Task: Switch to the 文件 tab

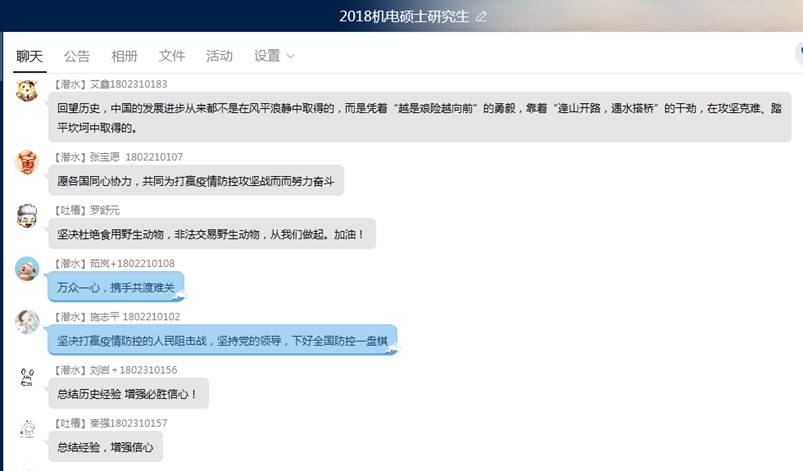Action: point(172,56)
